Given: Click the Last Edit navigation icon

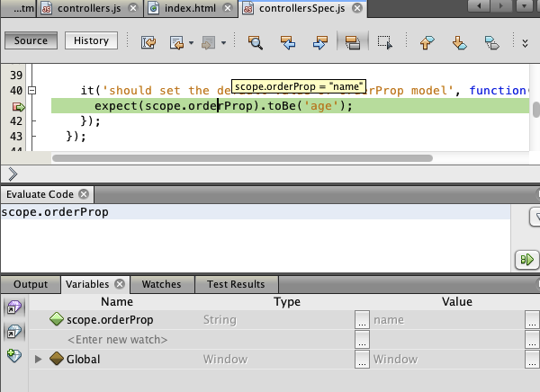Looking at the screenshot, I should point(148,41).
